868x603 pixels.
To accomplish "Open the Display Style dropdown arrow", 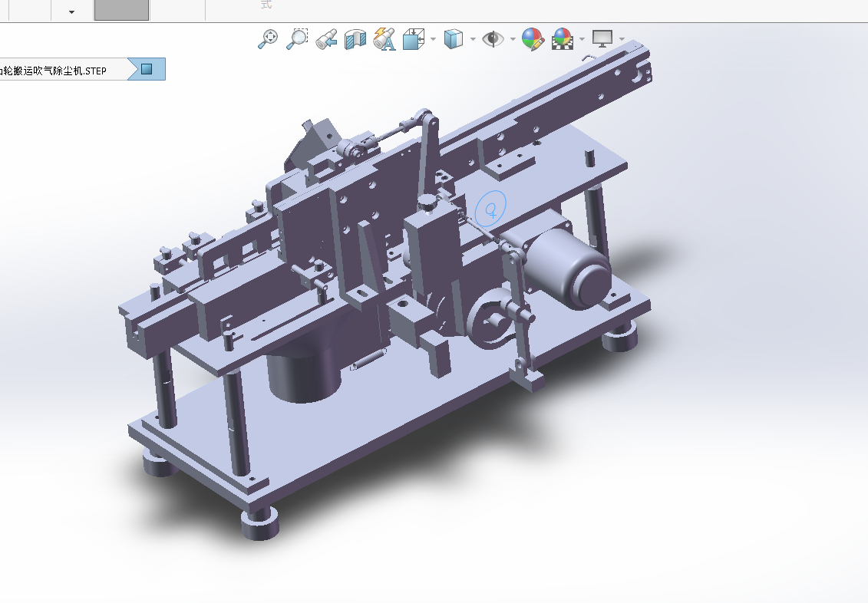I will pos(473,39).
